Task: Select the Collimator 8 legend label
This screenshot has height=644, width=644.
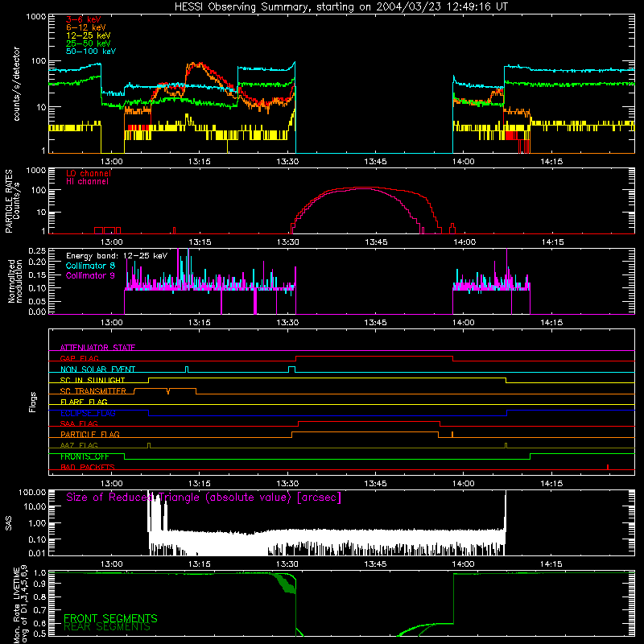Action: (90, 266)
